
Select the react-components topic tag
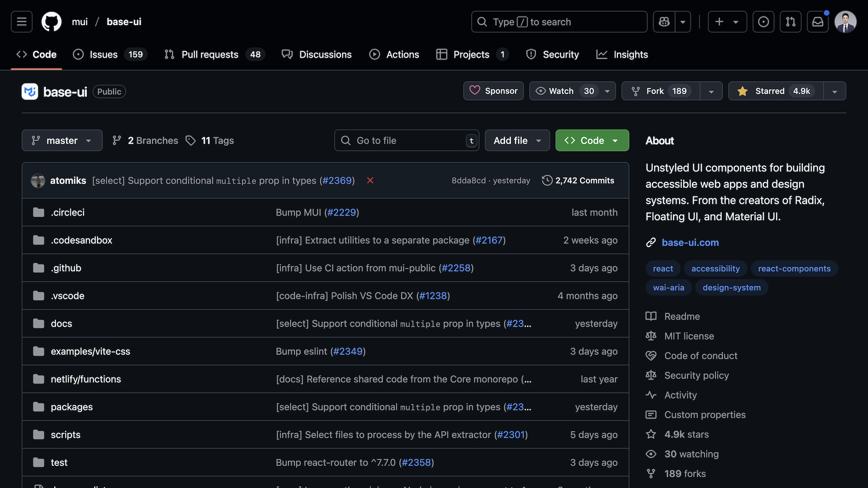pos(794,269)
